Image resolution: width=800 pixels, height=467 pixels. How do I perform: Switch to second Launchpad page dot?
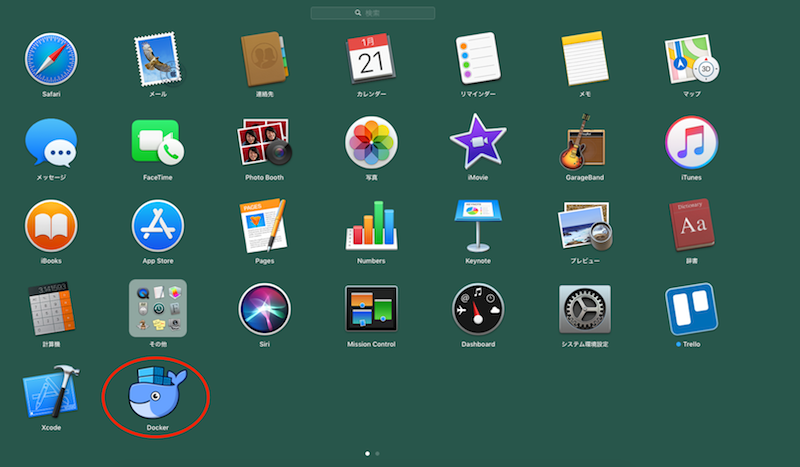coord(377,453)
